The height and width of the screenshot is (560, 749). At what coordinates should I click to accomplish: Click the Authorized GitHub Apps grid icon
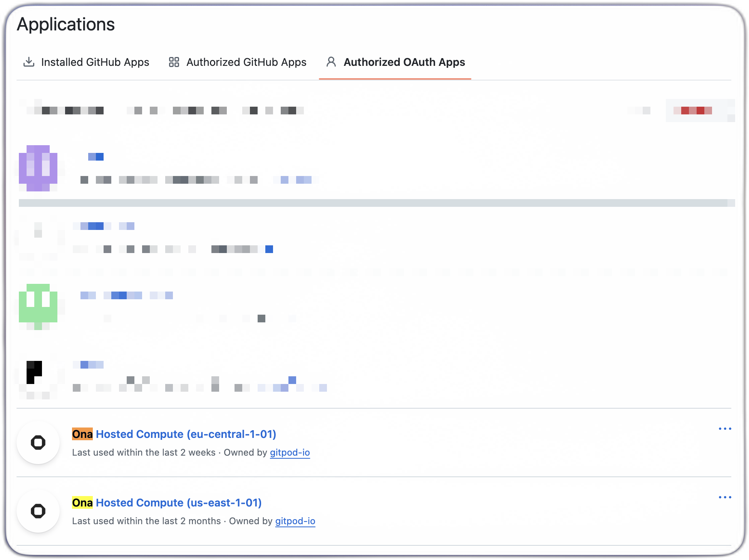pos(174,62)
